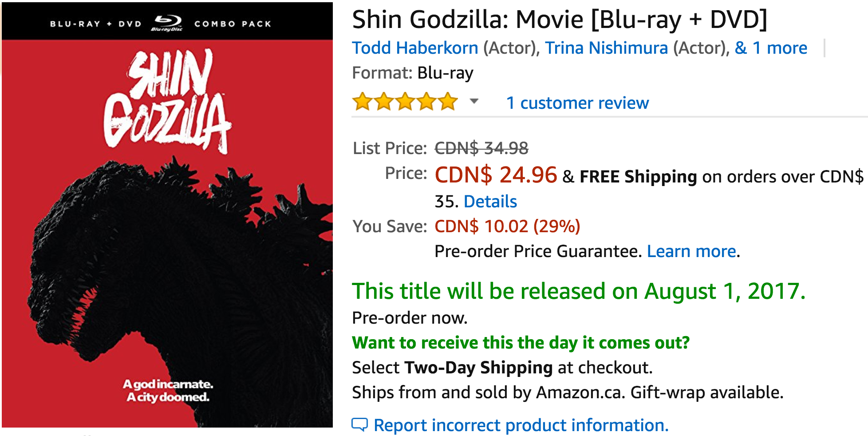Click the "You Save" CDN$ 10.02 amount
Screen dimensions: 868x436
tap(507, 226)
